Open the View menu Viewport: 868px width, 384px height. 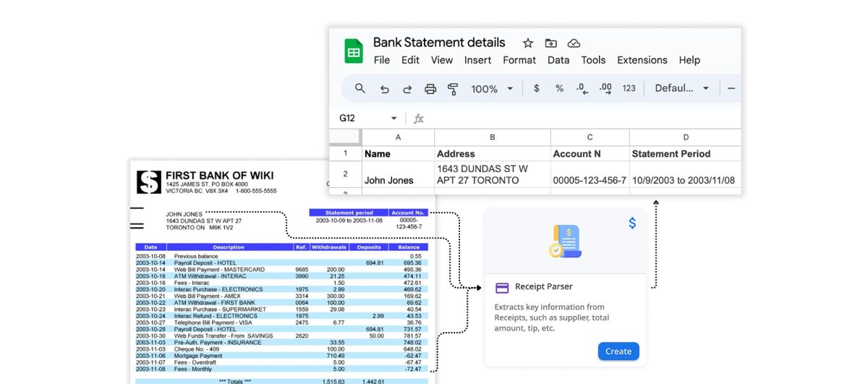click(441, 60)
